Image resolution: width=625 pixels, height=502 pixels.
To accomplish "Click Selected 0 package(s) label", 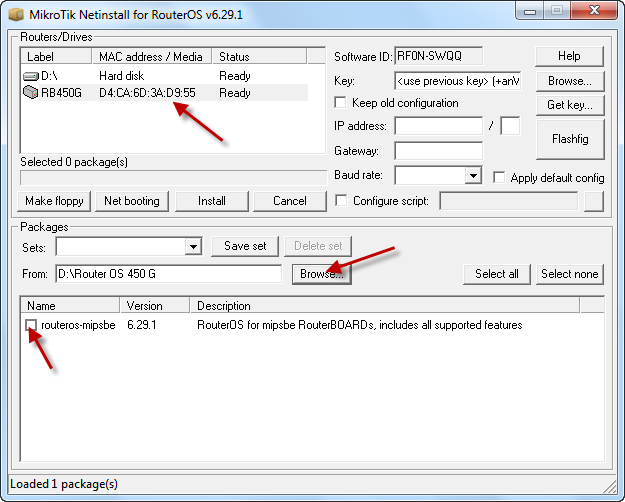I will [x=74, y=162].
